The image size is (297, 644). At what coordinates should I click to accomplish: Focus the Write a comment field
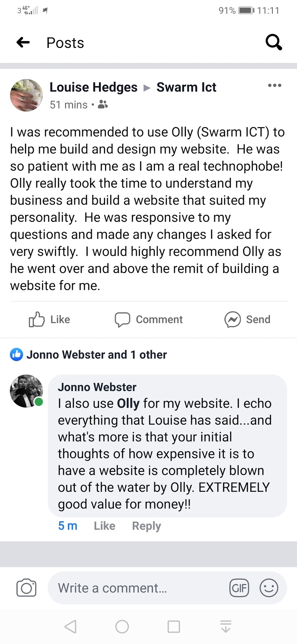(137, 588)
